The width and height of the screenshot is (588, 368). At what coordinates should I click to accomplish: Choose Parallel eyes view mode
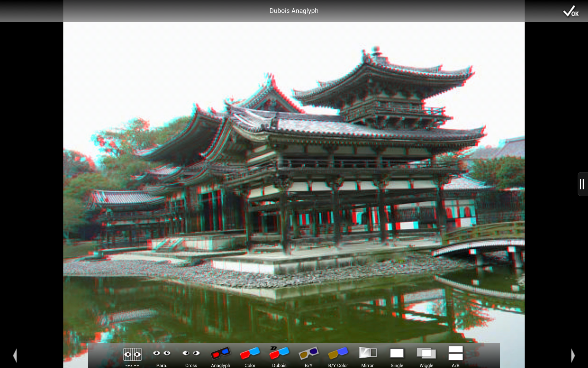(x=161, y=354)
